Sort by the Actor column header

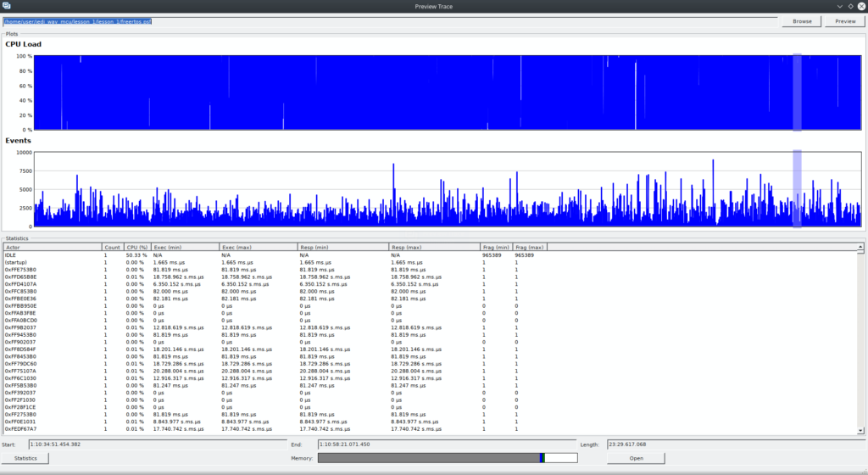[x=52, y=247]
